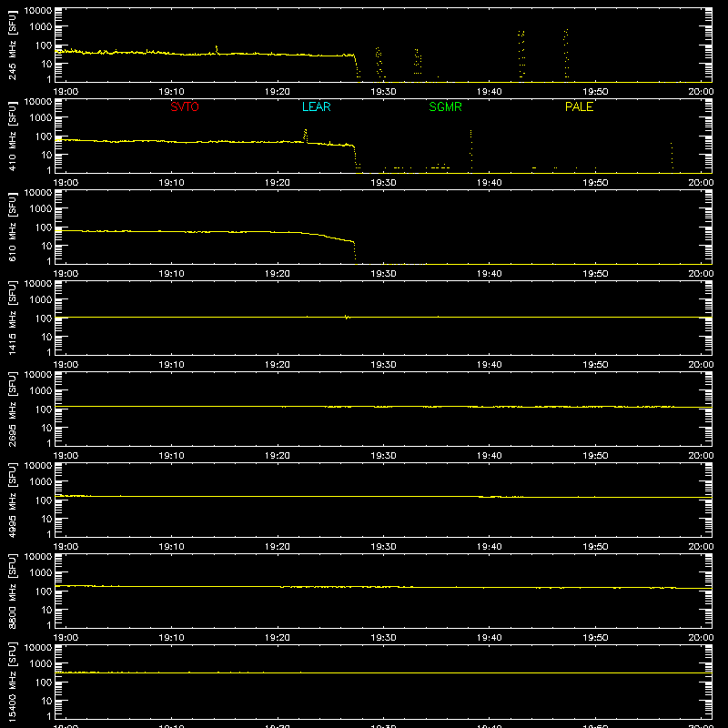Click 19:40 tick label under 245 MHz plot

(x=490, y=92)
